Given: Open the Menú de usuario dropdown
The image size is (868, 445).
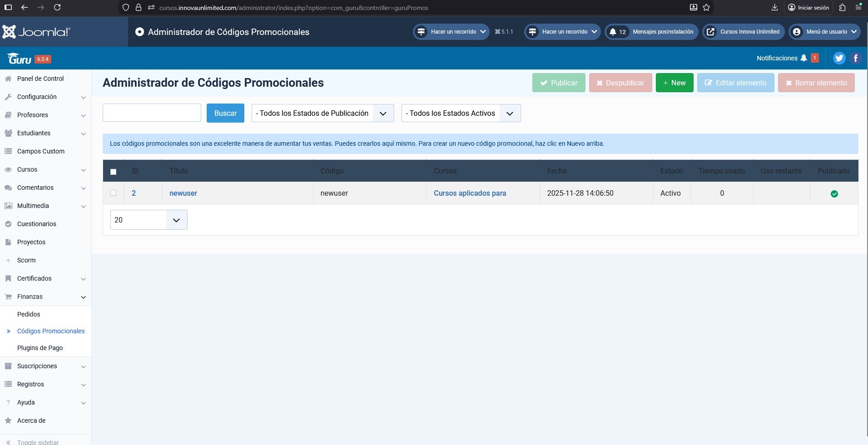Looking at the screenshot, I should click(x=824, y=32).
